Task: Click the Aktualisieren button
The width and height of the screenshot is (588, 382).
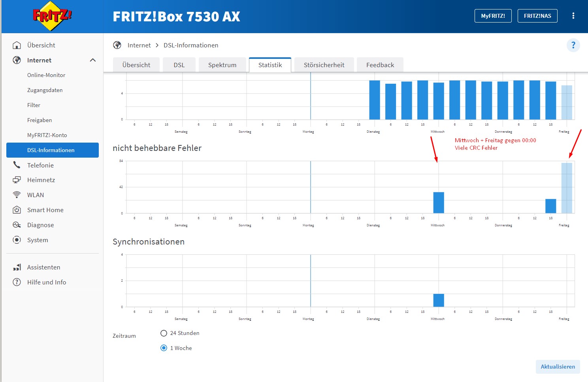Action: (558, 367)
